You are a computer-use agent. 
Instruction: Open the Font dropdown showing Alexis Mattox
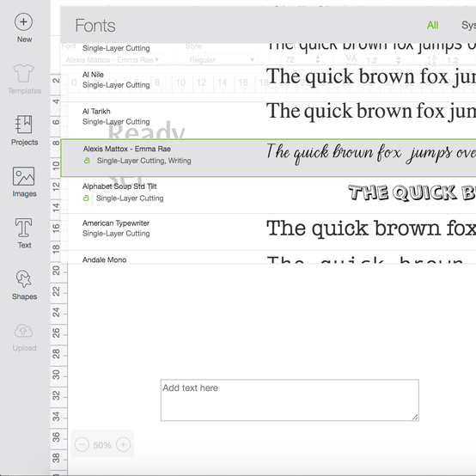pos(112,60)
